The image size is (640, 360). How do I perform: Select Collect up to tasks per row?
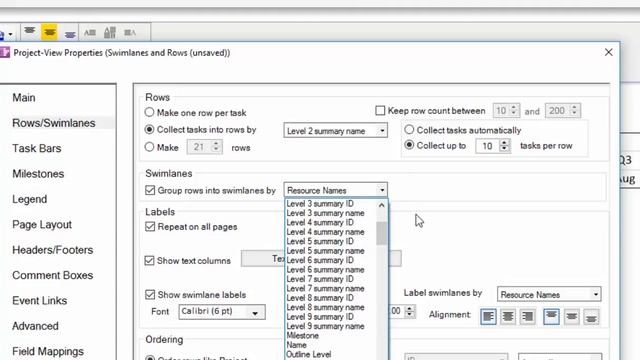click(x=409, y=145)
